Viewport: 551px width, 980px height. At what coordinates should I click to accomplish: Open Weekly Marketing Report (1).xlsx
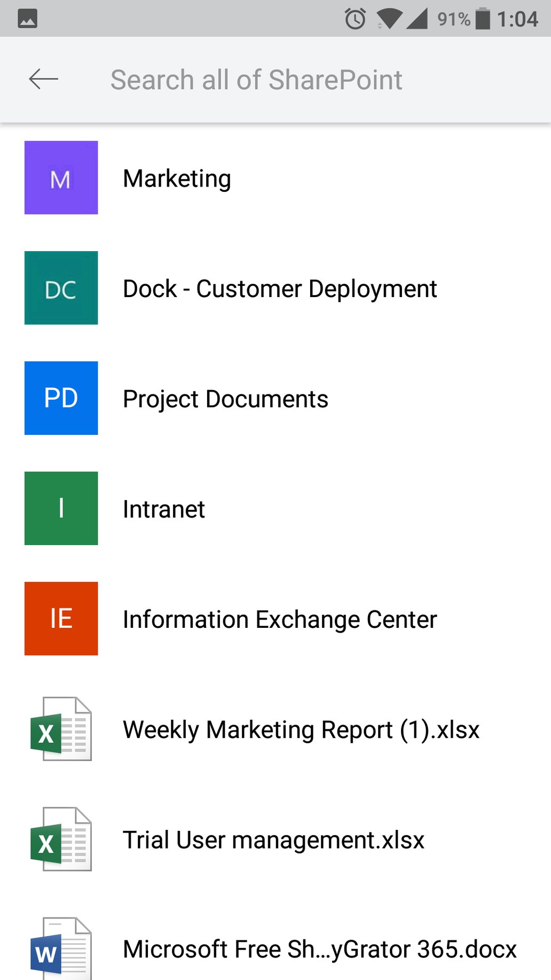tap(301, 728)
